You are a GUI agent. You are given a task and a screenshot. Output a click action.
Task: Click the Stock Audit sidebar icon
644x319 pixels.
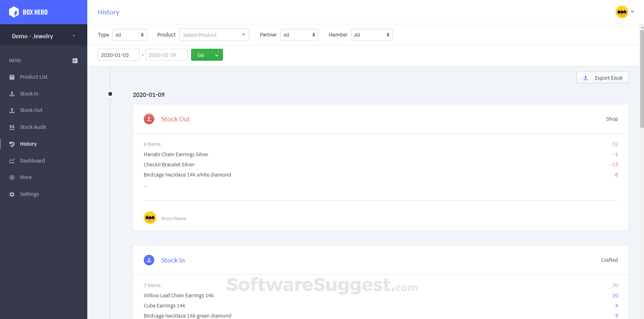pos(12,127)
